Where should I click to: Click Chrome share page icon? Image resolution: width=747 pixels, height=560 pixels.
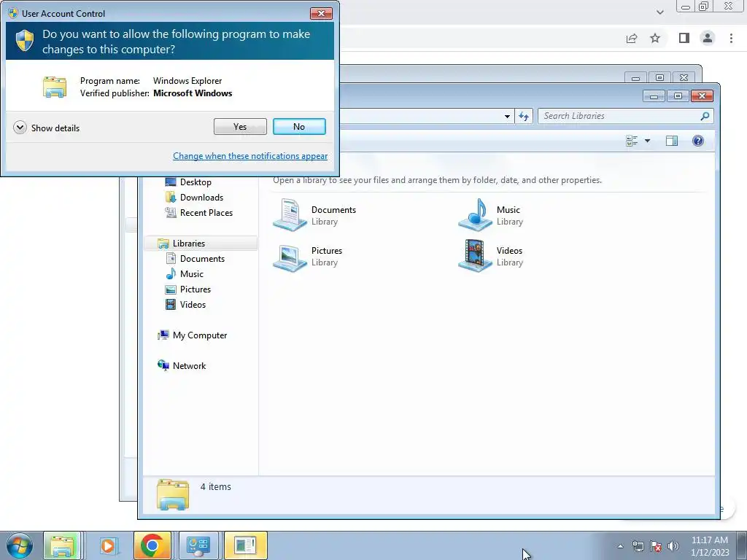(x=632, y=38)
